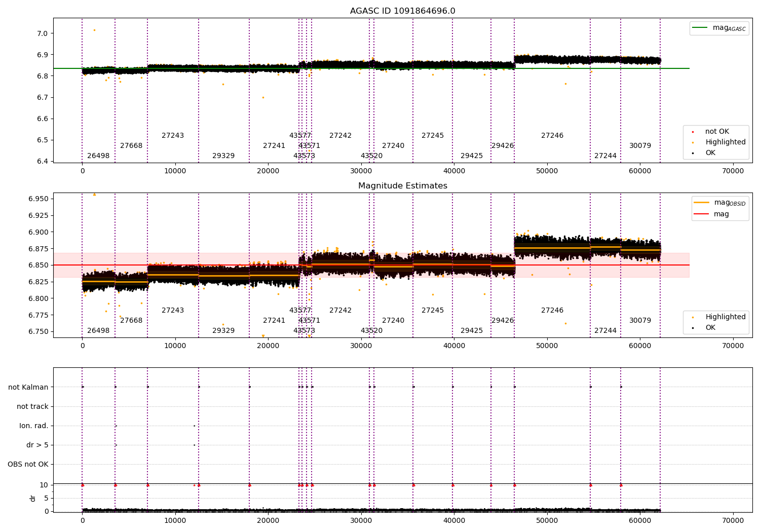Viewport: 760px width, 532px height.
Task: Click the 'Magnitude Estimates' plot title
Action: point(402,186)
